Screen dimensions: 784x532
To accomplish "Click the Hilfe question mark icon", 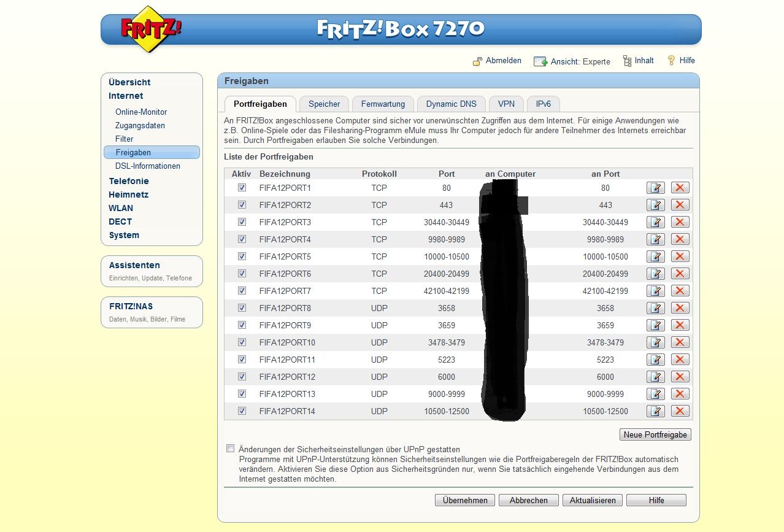I will click(x=672, y=61).
